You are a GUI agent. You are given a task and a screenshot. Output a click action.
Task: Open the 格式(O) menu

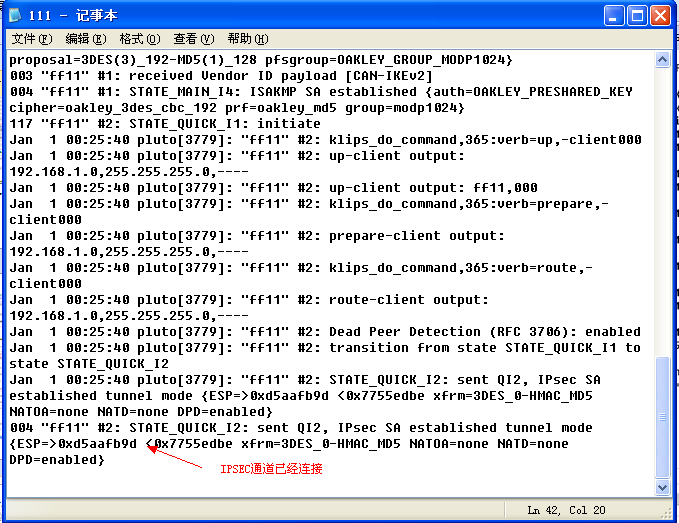pos(139,39)
